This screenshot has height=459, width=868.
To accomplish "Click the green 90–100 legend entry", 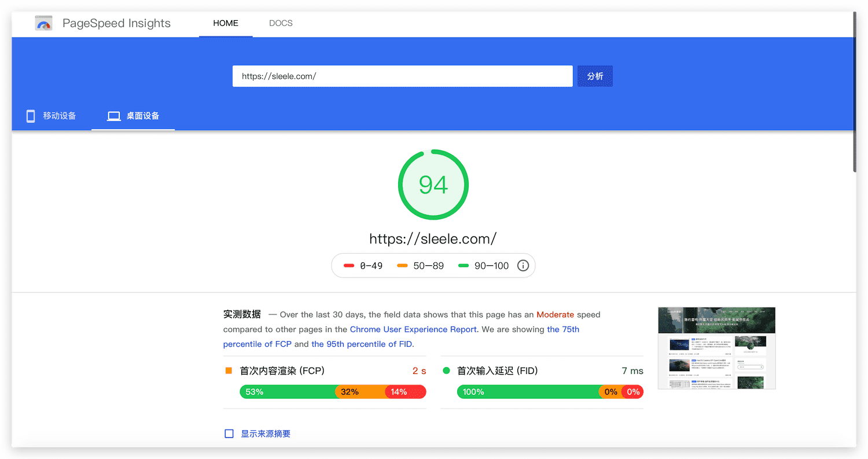I will [483, 266].
